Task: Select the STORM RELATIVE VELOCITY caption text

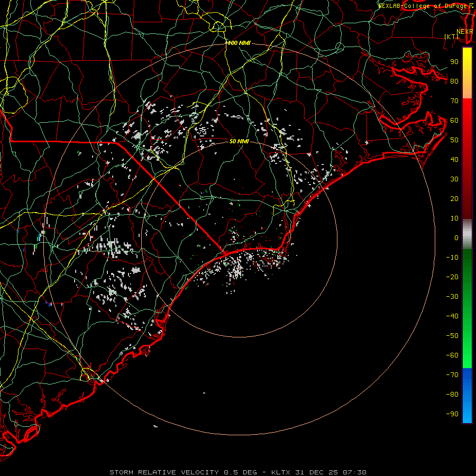Action: (164, 472)
